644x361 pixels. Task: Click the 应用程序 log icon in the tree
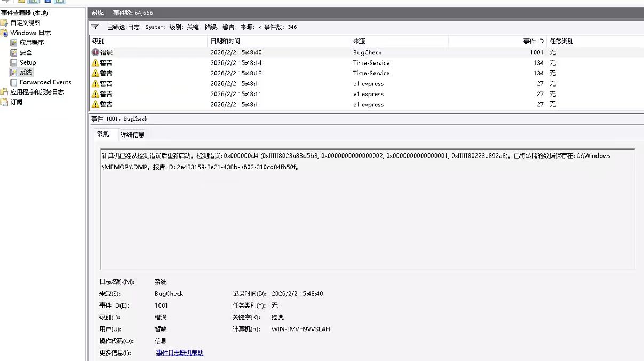[14, 43]
